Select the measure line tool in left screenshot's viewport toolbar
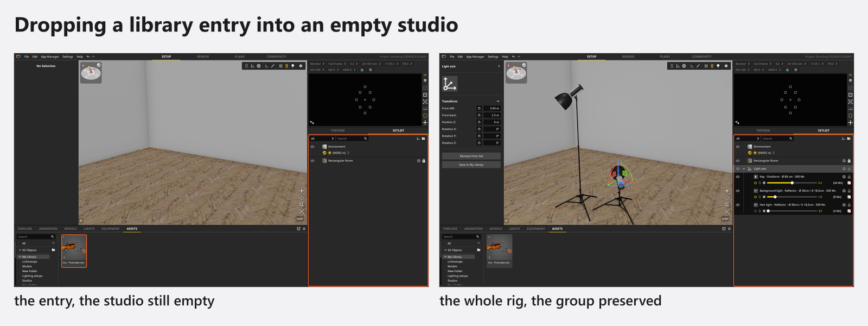The image size is (868, 326). click(x=273, y=66)
